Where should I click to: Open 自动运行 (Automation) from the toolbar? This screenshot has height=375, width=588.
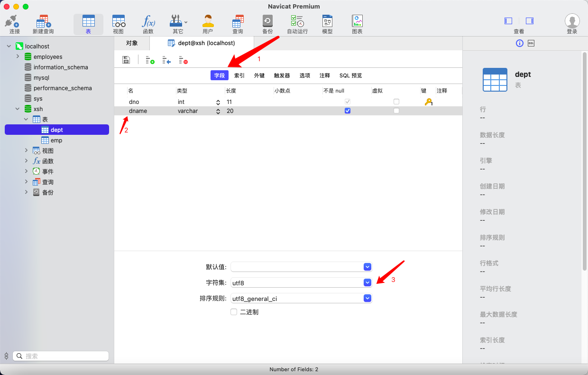297,24
